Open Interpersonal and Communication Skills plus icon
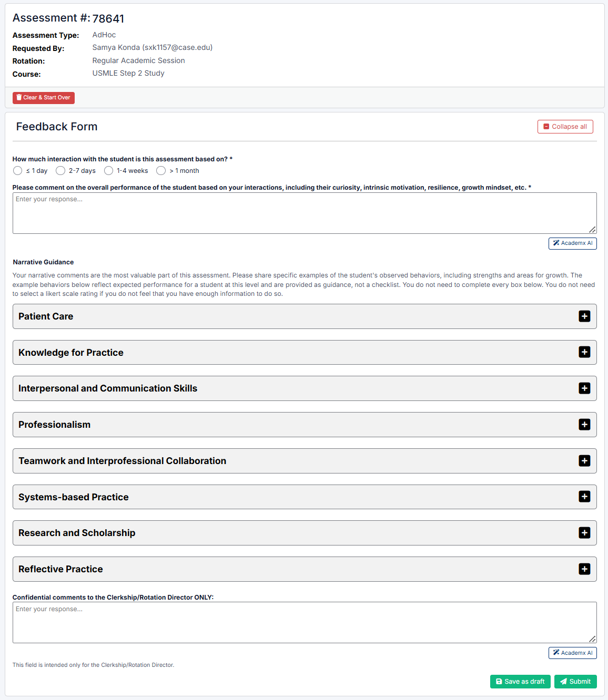This screenshot has width=608, height=700. (584, 388)
